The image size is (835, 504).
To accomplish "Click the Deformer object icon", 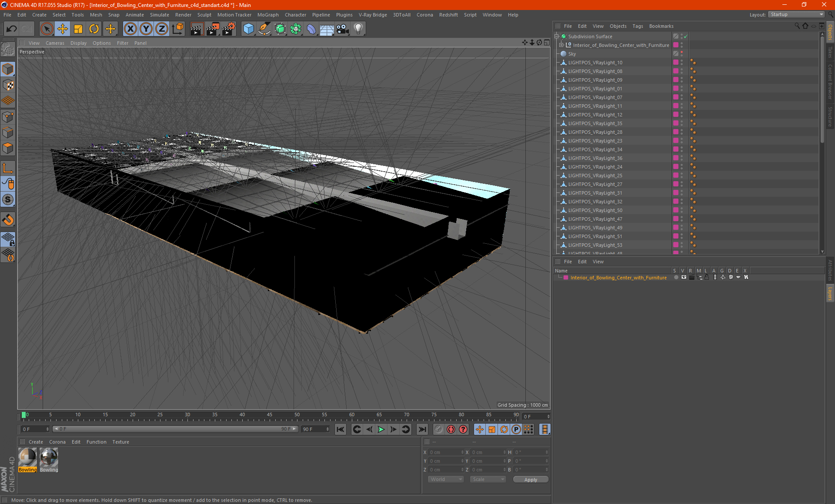I will [x=311, y=29].
